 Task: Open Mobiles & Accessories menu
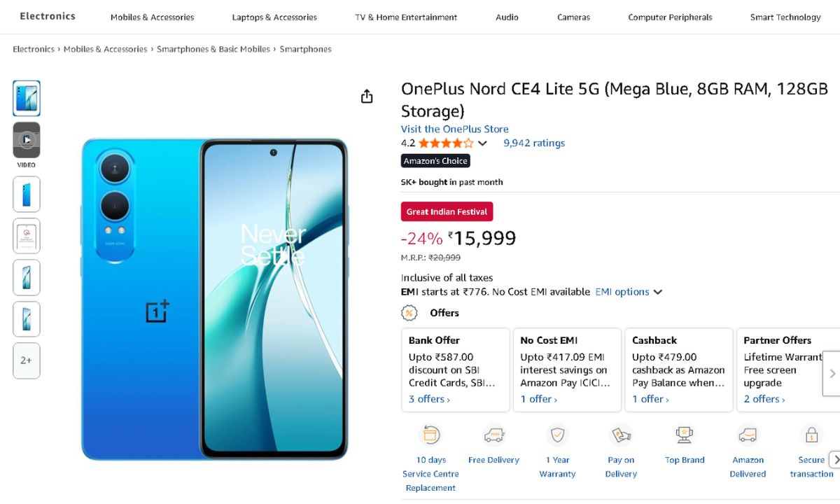pos(152,17)
